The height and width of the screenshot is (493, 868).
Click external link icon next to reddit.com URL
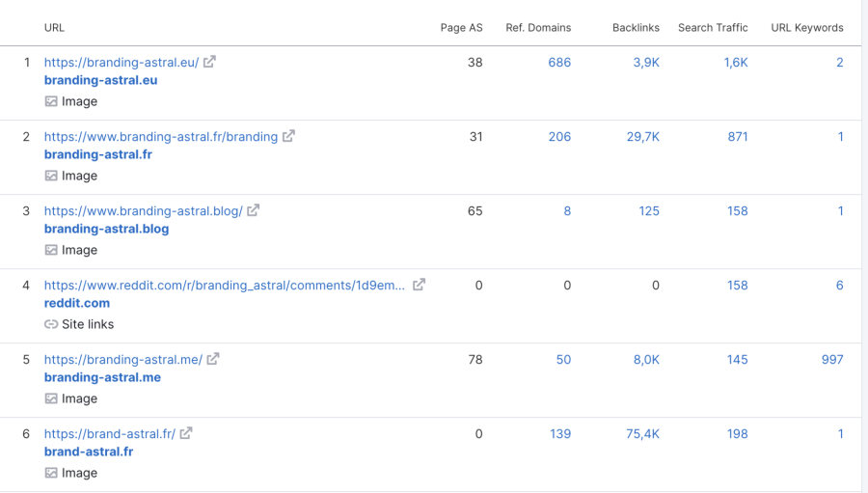420,285
